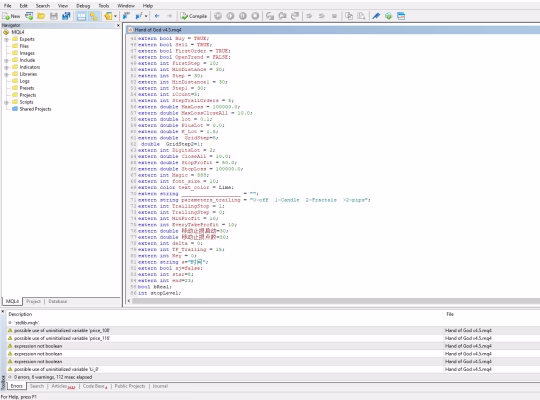
Task: Save the current file using the floppy icon
Action: click(x=54, y=16)
